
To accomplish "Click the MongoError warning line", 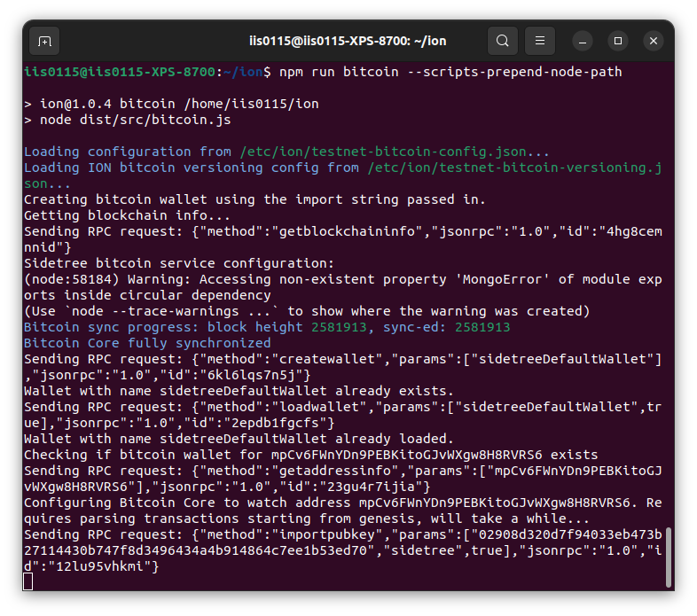I will tap(342, 287).
